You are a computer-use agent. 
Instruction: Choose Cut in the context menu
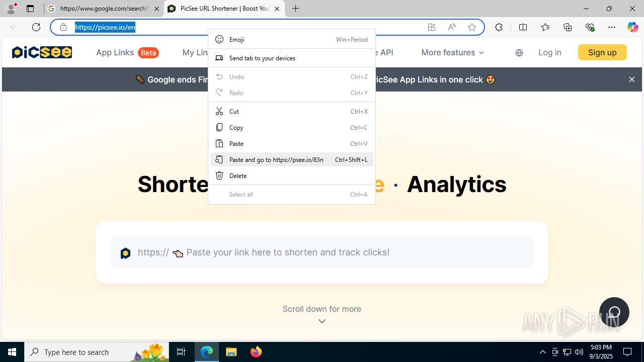click(x=292, y=111)
